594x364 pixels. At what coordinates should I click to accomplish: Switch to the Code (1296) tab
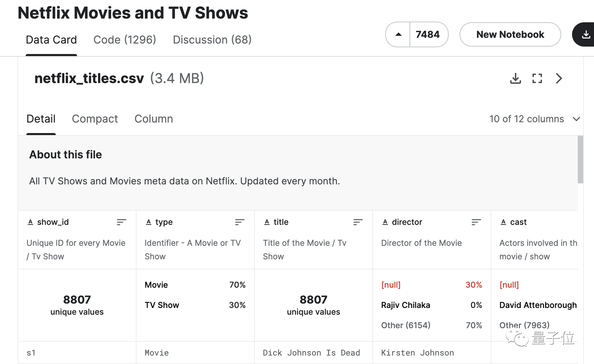125,40
